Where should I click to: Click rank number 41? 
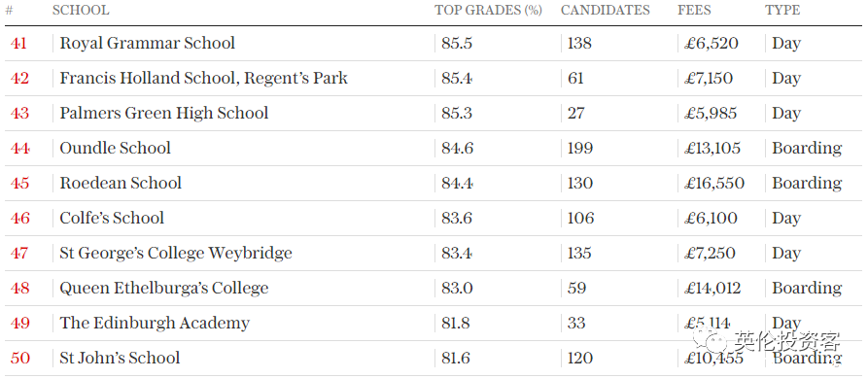click(x=18, y=43)
